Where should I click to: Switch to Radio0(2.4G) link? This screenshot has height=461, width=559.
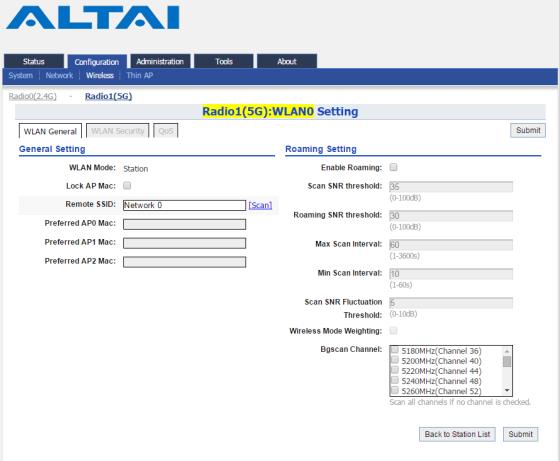pyautogui.click(x=32, y=96)
